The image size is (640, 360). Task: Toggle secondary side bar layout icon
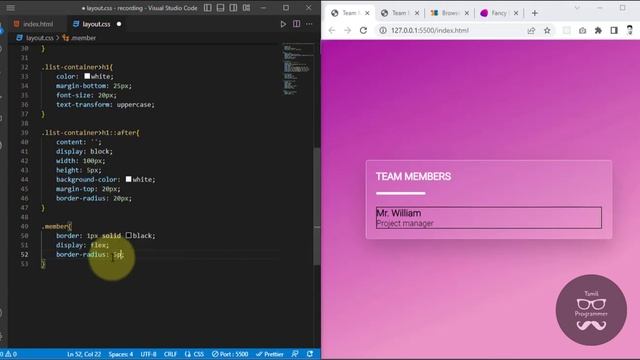[233, 8]
